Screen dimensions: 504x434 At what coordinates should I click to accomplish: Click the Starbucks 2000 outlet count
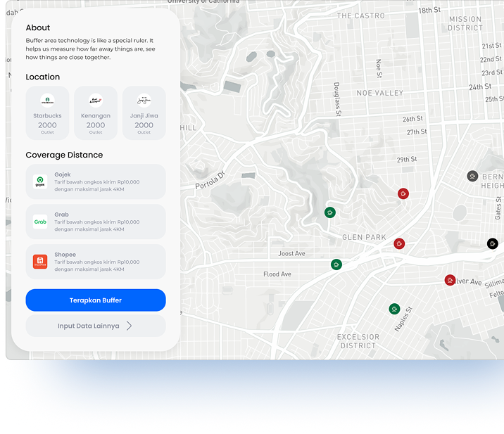[x=47, y=125]
